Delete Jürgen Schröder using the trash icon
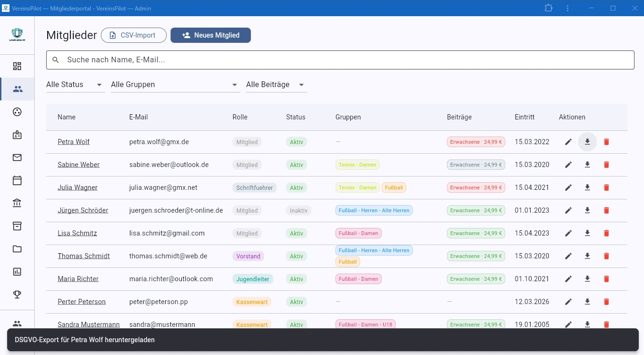 coord(606,210)
